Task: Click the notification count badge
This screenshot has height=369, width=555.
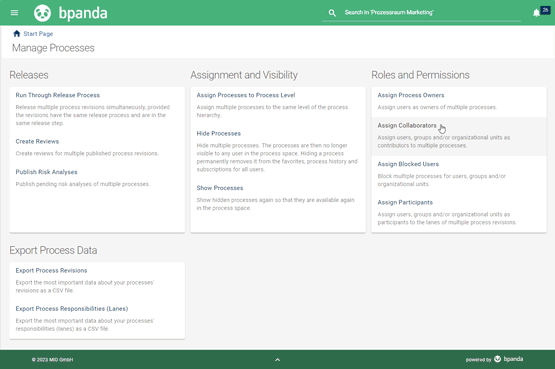Action: pyautogui.click(x=545, y=10)
